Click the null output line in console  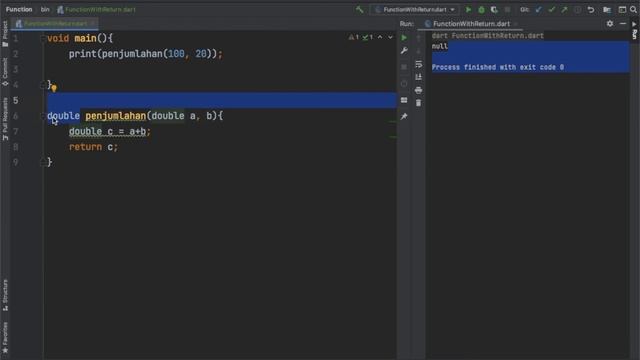click(440, 47)
